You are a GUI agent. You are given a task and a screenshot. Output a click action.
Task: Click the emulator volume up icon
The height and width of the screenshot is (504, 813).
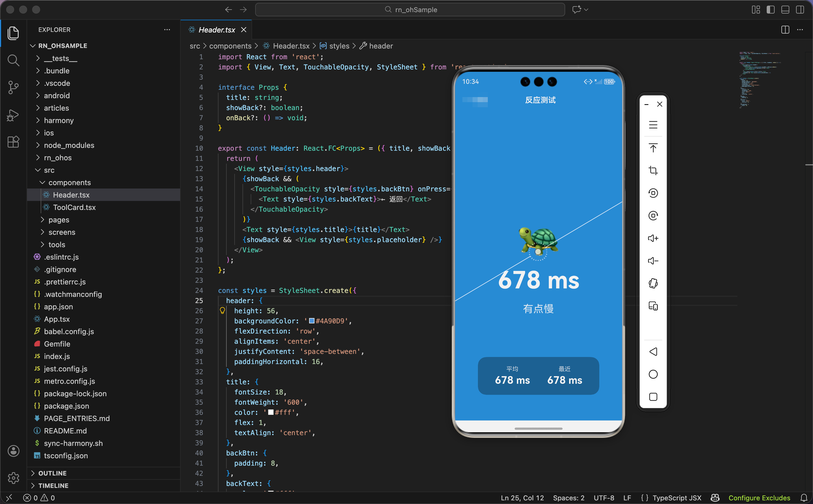(653, 238)
